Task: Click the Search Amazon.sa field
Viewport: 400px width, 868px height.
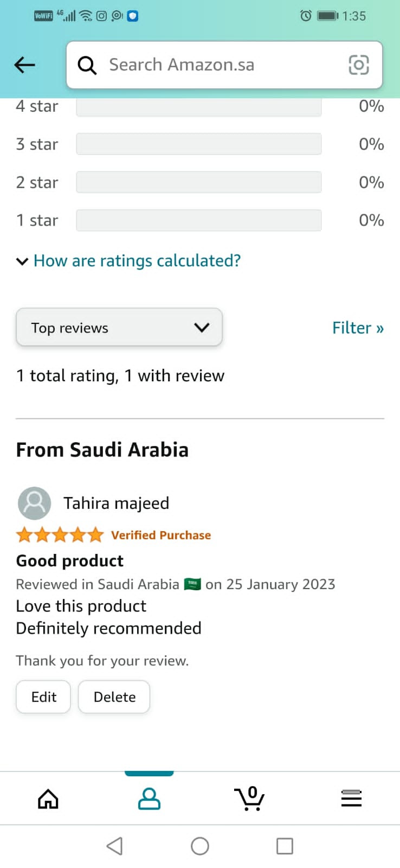Action: coord(224,65)
